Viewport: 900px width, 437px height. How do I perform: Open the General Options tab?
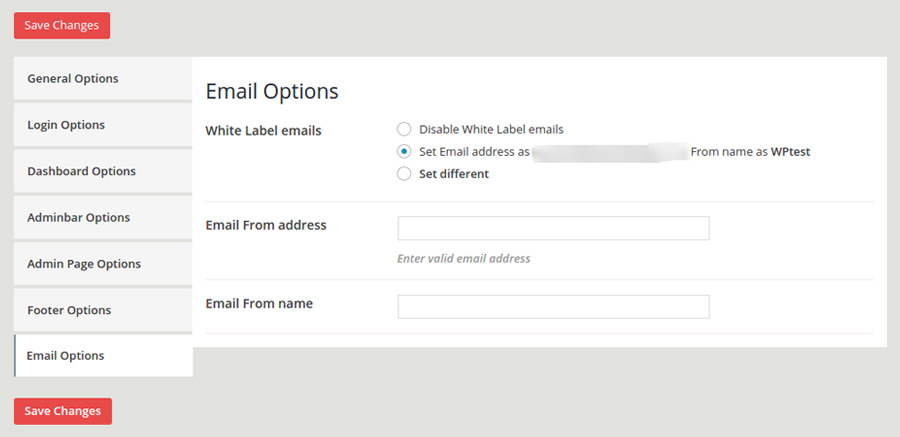(73, 79)
